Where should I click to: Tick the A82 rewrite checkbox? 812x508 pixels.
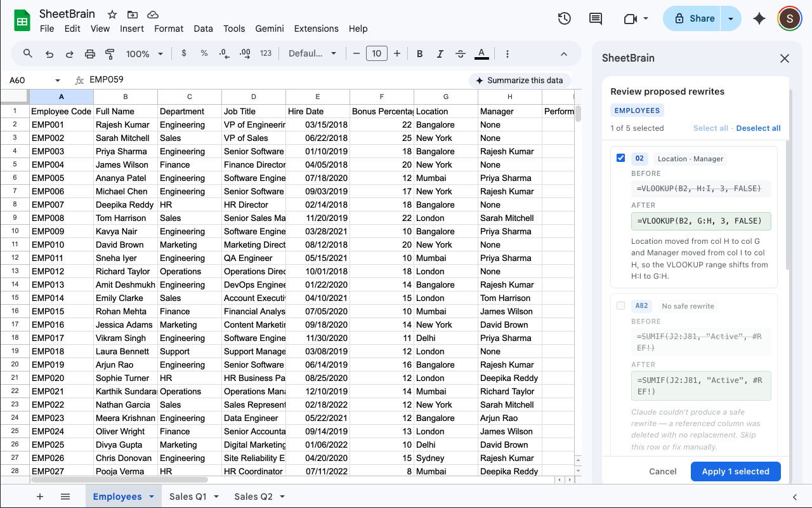(x=621, y=305)
